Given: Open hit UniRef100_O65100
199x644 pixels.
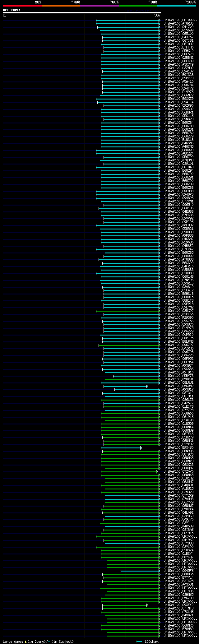Looking at the screenshot, I should tap(178, 34).
